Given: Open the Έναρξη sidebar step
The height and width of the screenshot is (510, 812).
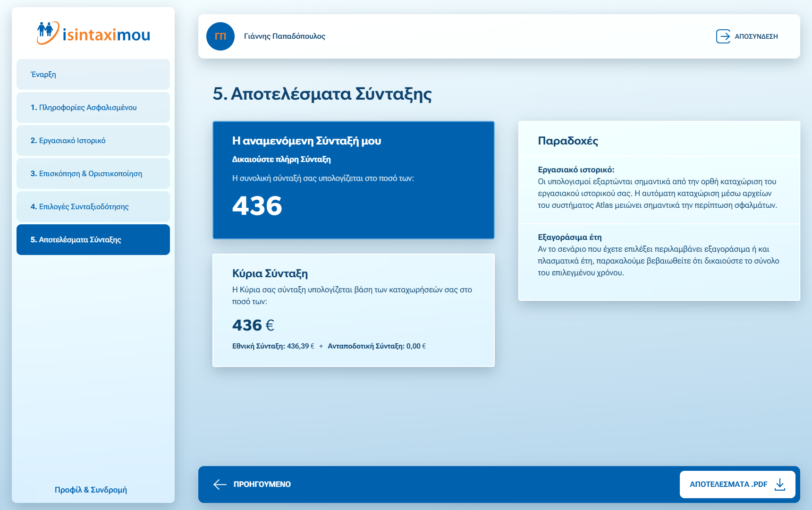Looking at the screenshot, I should [x=93, y=75].
